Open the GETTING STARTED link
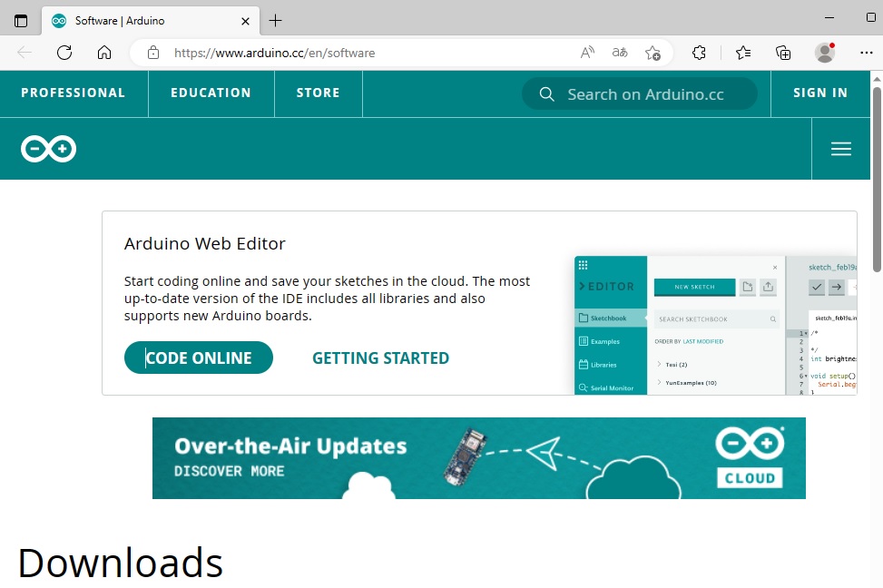The height and width of the screenshot is (588, 883). click(x=380, y=358)
